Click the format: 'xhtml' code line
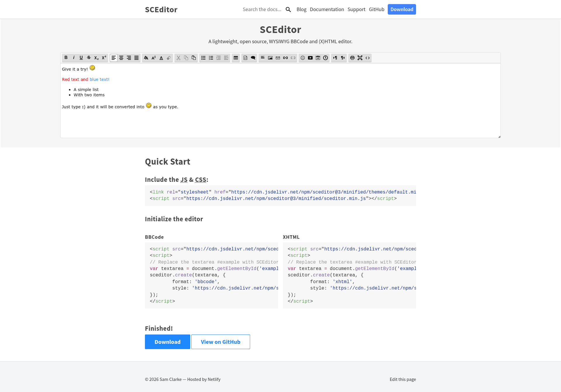The image size is (561, 392). [x=333, y=282]
